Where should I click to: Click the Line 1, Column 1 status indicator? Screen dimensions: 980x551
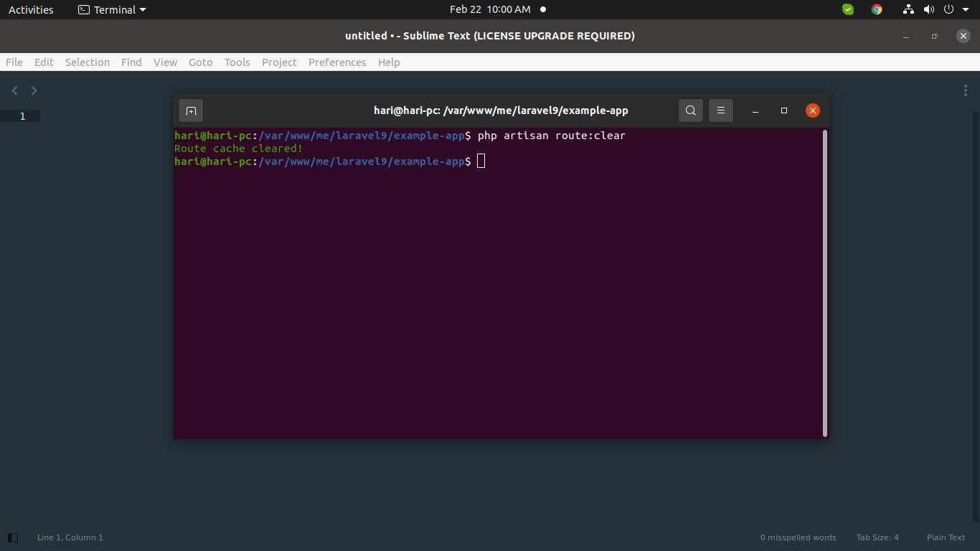[70, 537]
